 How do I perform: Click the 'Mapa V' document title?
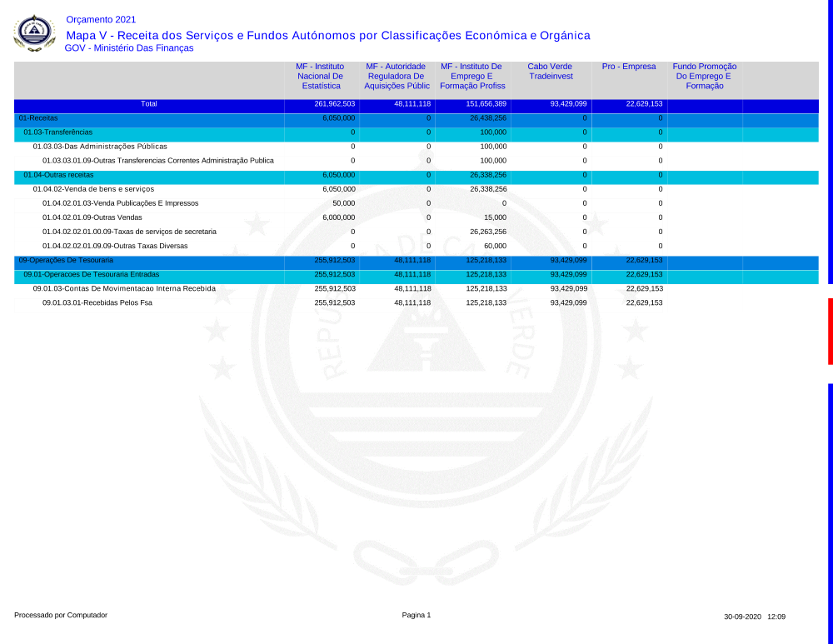327,35
